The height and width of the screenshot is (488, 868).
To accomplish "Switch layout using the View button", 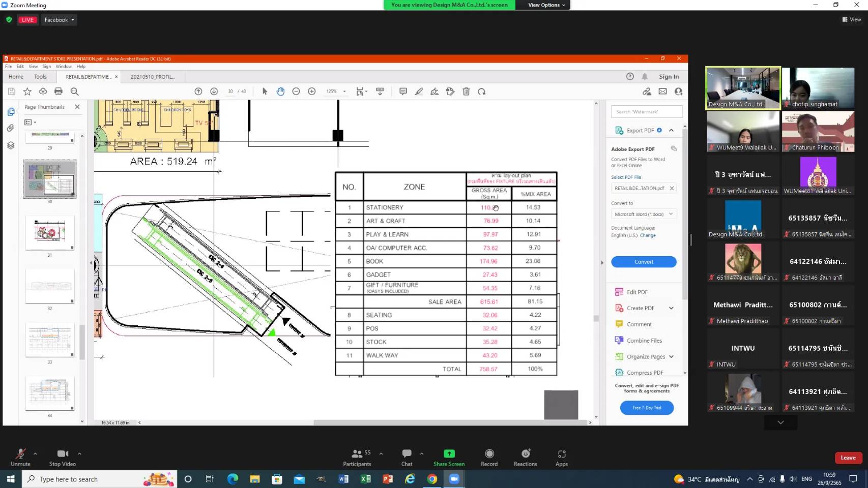I will pyautogui.click(x=852, y=20).
